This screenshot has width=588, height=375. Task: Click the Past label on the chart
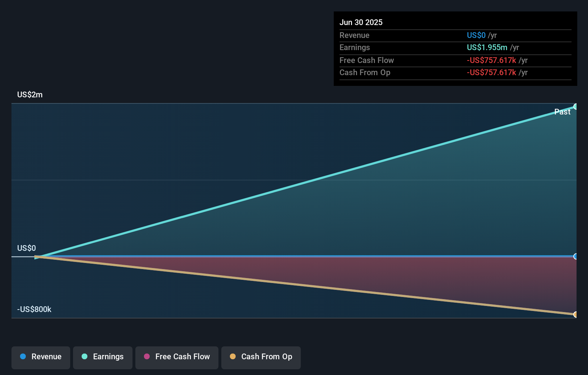[562, 112]
